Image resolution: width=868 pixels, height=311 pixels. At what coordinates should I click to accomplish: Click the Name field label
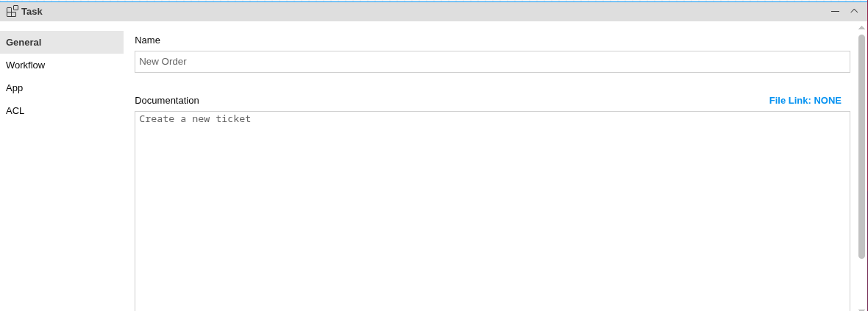point(147,40)
